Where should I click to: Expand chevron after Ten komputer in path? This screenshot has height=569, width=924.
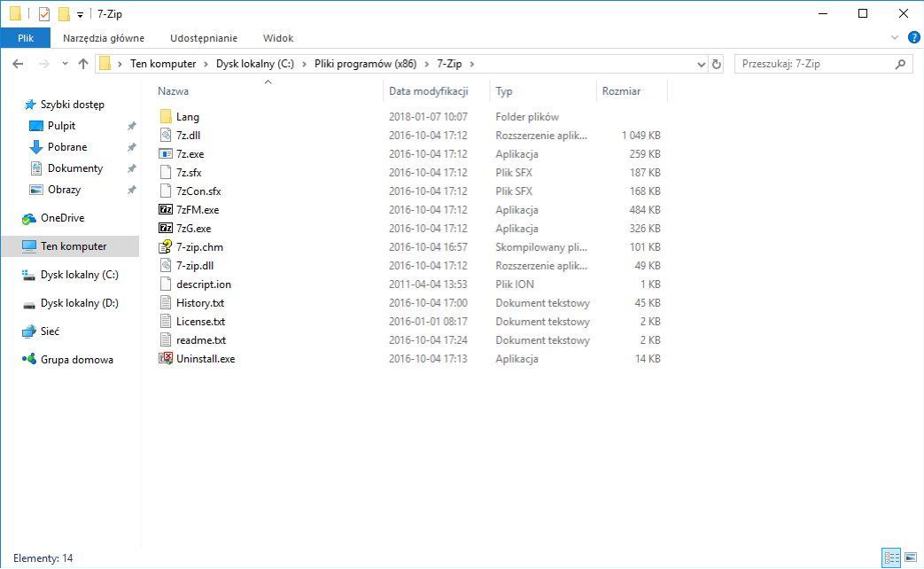tap(206, 64)
